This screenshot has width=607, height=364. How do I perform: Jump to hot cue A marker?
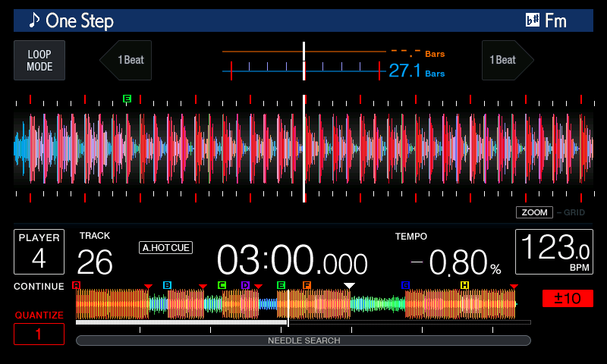pos(76,285)
